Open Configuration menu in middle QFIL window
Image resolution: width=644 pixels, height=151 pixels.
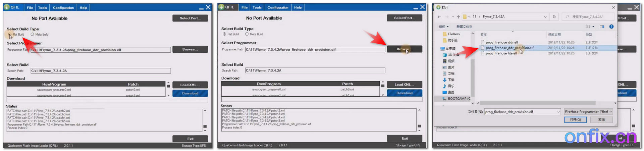pos(277,7)
